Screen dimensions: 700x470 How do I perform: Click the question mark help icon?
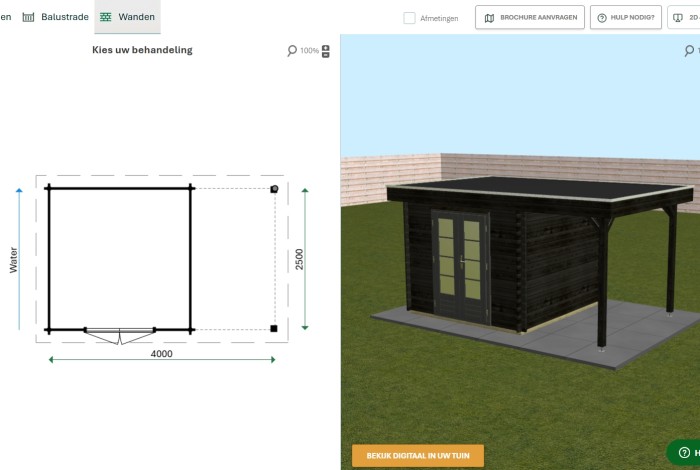602,18
